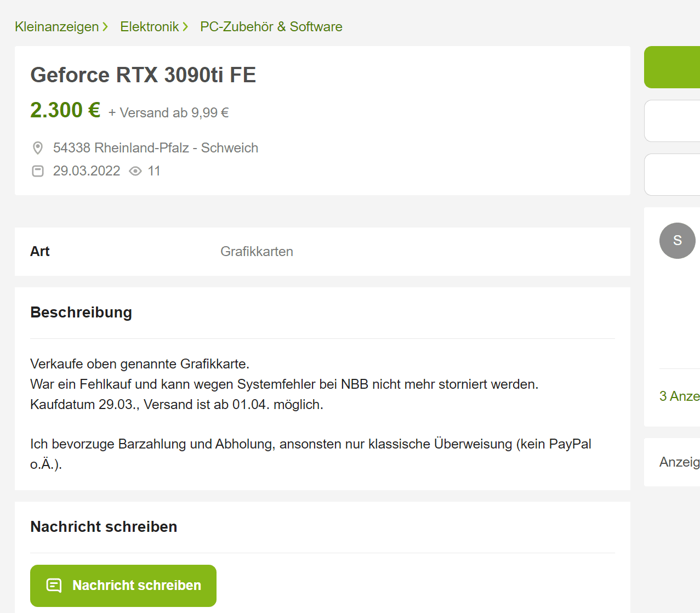Viewport: 700px width, 613px height.
Task: Click the location 54338 Rheinland-Pfalz - Schweich
Action: pos(156,148)
